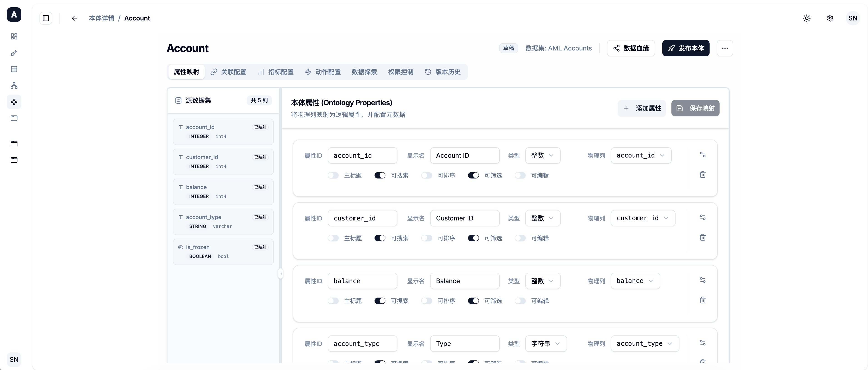
Task: Click the 添加属性 button
Action: click(x=641, y=108)
